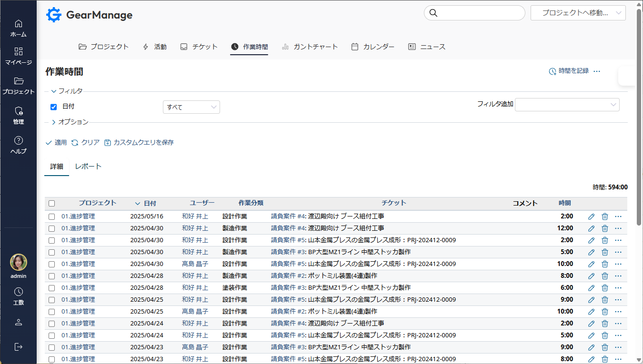Click the logout icon at sidebar bottom
Screen dimensions: 643x364
(x=18, y=347)
